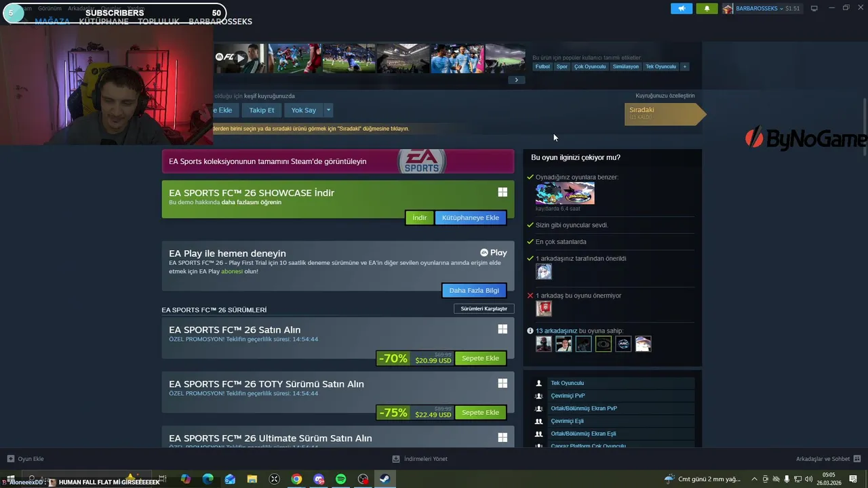The image size is (868, 488).
Task: Click the Simülasyon tag
Action: pyautogui.click(x=625, y=66)
